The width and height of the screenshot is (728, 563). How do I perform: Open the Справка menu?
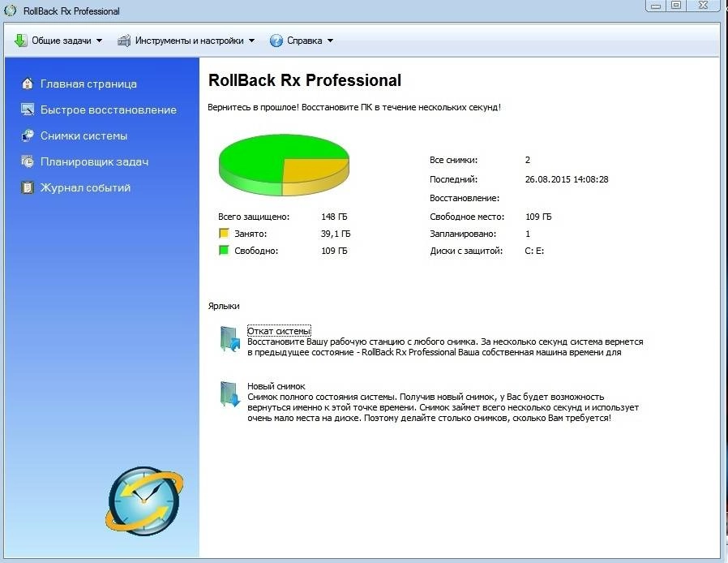302,41
